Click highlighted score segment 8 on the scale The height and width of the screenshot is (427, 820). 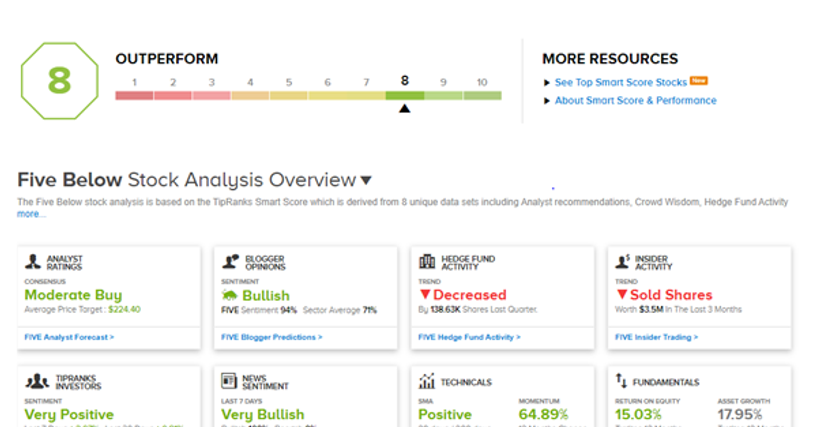pyautogui.click(x=405, y=96)
